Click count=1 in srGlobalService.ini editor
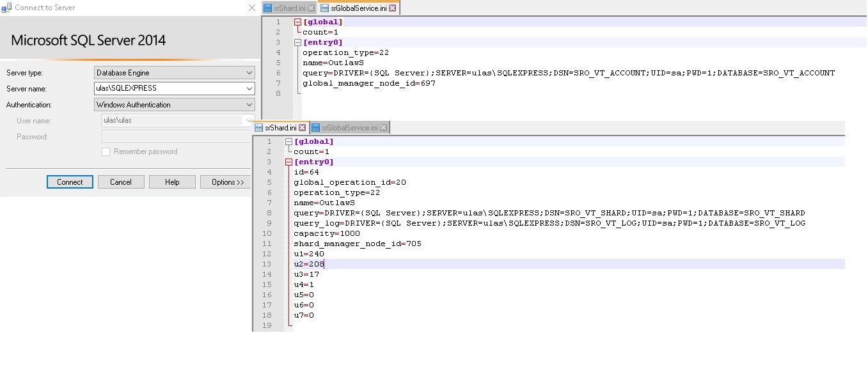Viewport: 868px width, 365px height. (320, 32)
